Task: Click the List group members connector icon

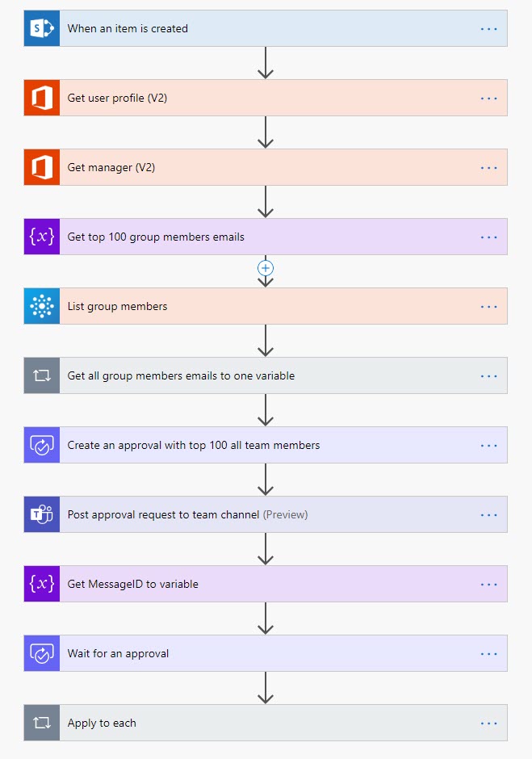Action: 41,306
